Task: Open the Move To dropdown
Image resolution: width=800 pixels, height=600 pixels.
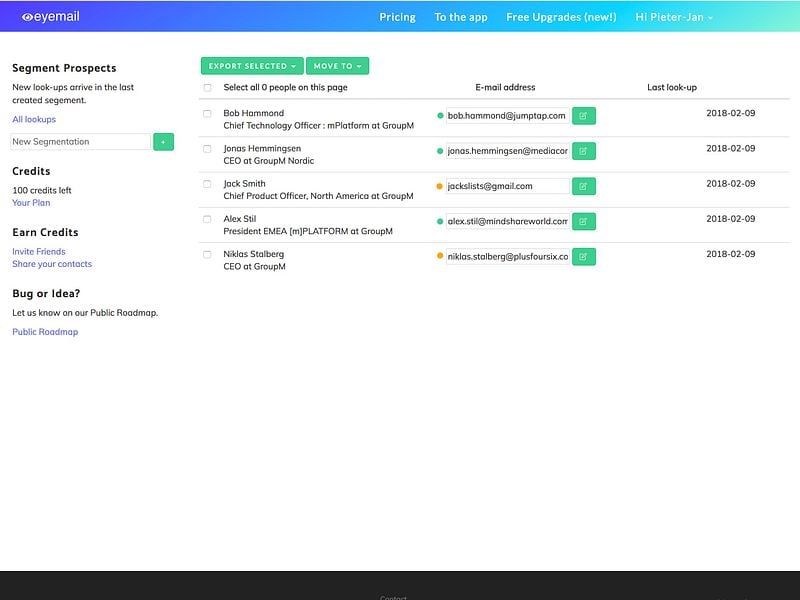Action: pos(337,66)
